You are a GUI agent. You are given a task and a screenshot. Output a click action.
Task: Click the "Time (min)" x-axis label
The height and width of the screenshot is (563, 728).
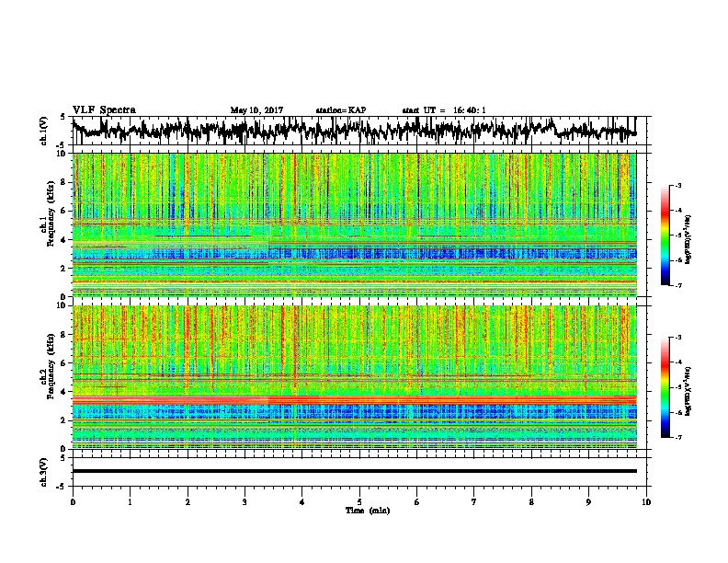point(368,511)
